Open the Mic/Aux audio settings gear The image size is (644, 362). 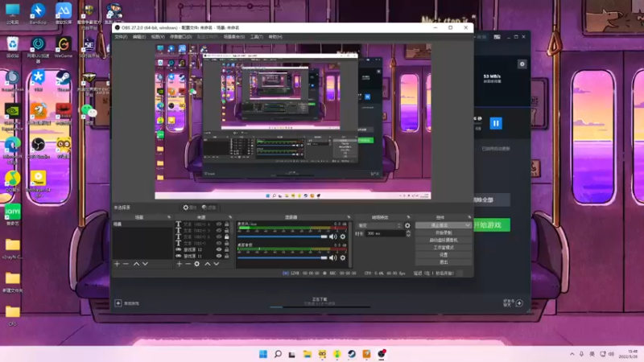point(343,237)
